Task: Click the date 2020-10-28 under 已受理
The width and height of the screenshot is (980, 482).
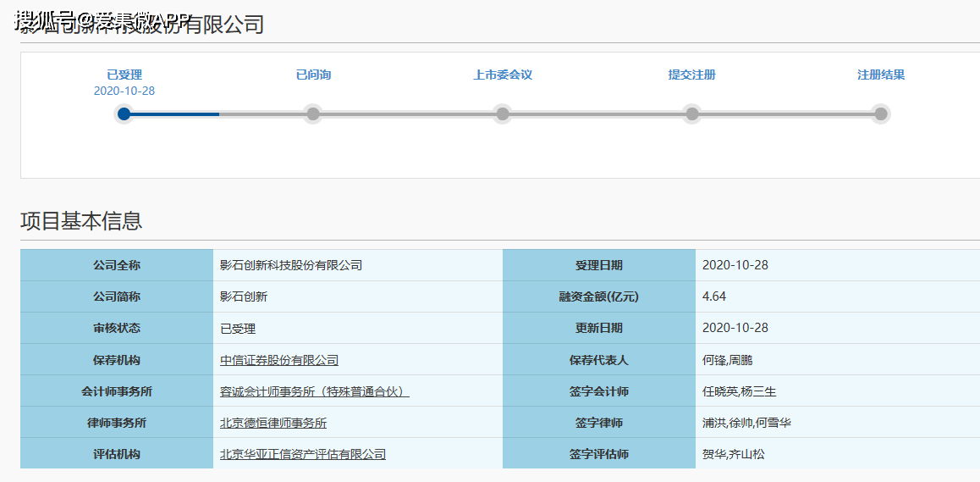Action: pos(124,91)
